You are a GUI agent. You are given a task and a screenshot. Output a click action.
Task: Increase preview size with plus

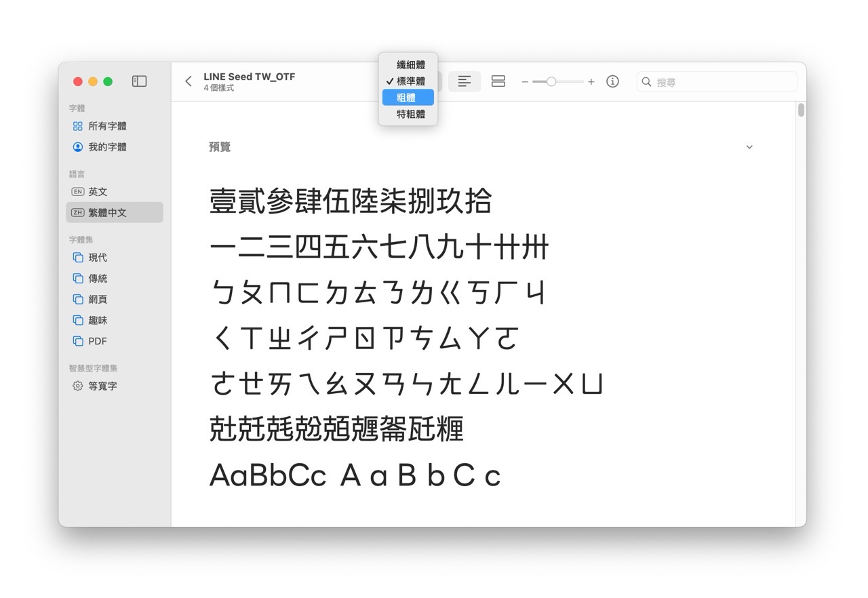[x=591, y=82]
